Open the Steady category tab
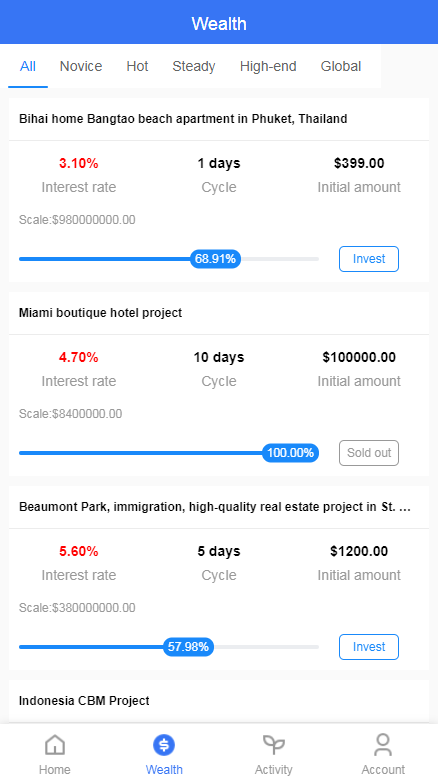 point(194,66)
